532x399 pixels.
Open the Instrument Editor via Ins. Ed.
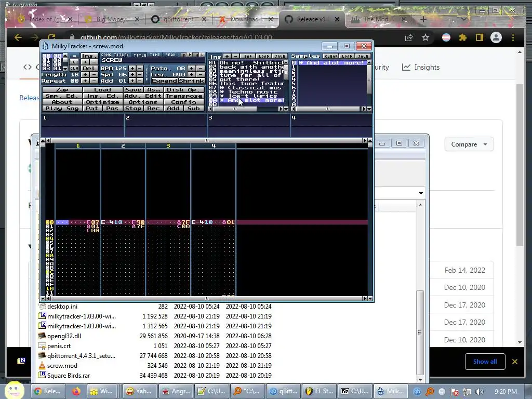[102, 96]
